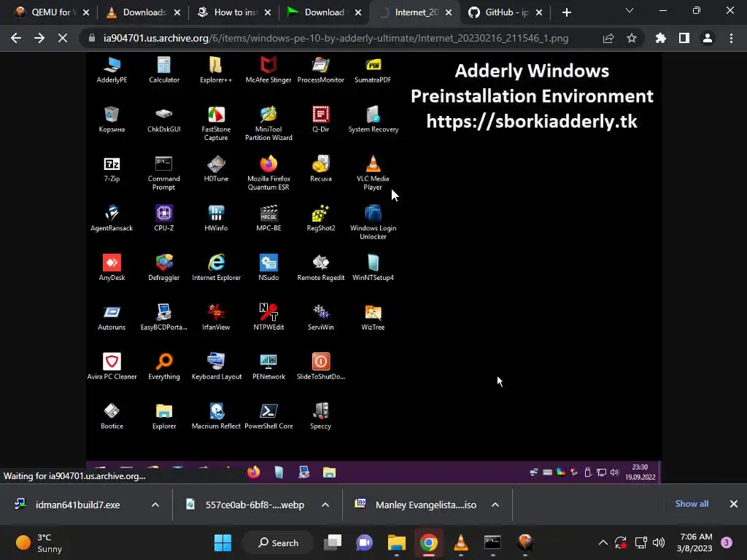Screen dimensions: 747x560
Task: Expand options for idman641build7.exe download
Action: click(155, 505)
